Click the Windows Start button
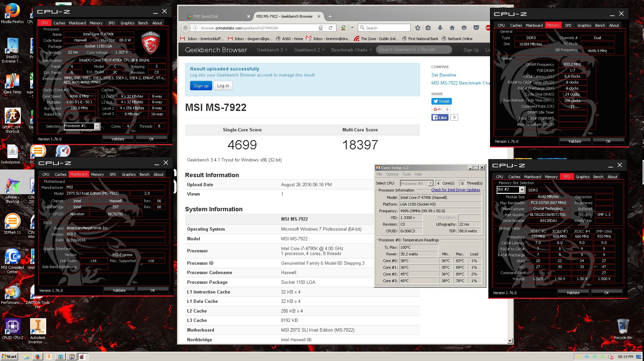Image resolution: width=644 pixels, height=361 pixels. 9,357
